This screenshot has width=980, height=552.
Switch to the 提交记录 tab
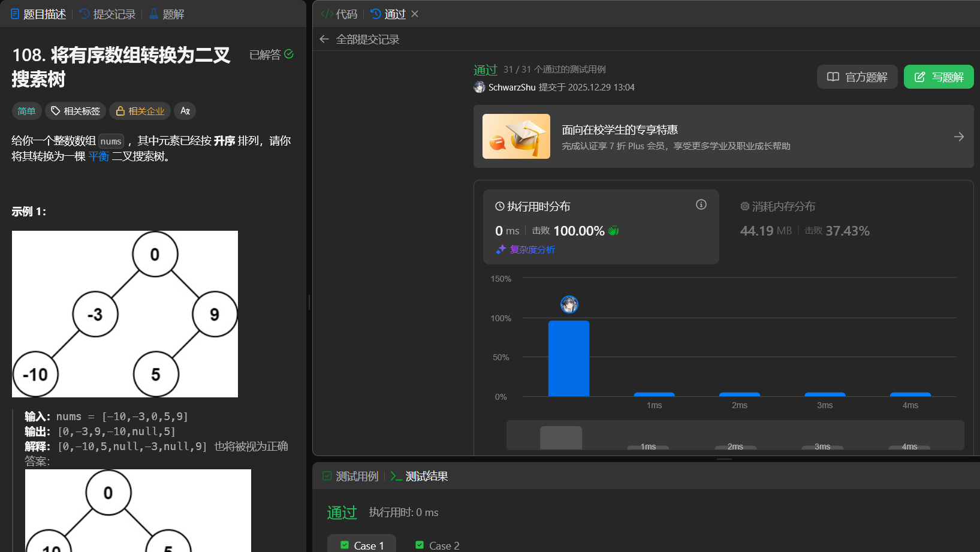107,14
